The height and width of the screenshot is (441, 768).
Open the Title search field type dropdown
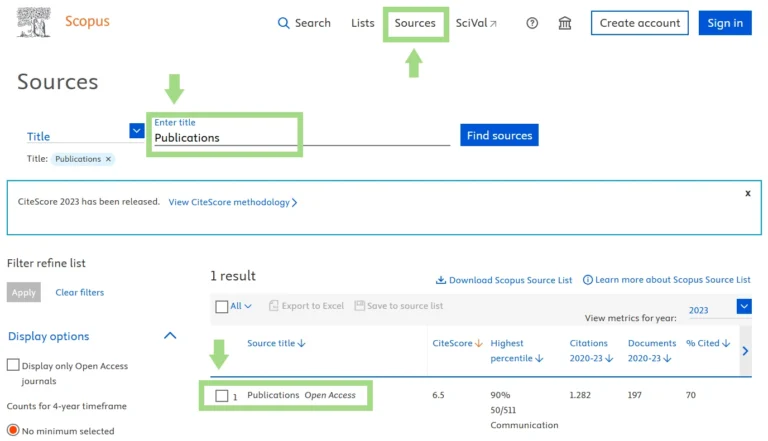pos(137,130)
